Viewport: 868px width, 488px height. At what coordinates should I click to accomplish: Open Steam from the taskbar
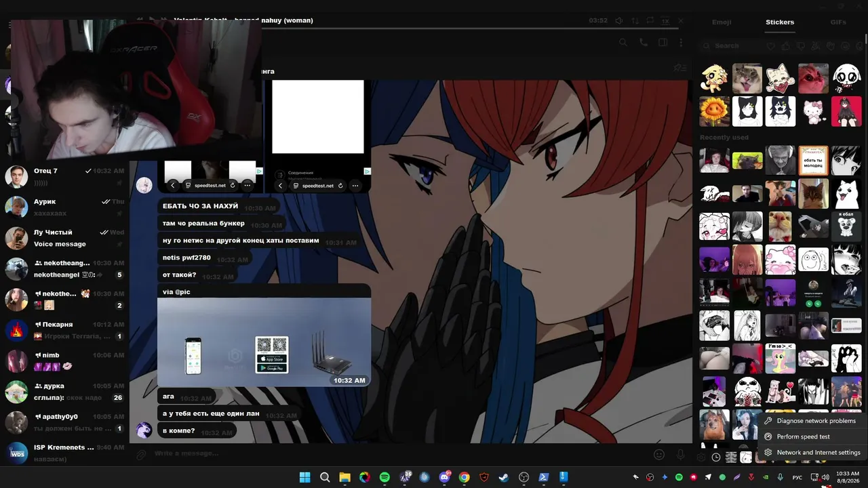coord(504,477)
